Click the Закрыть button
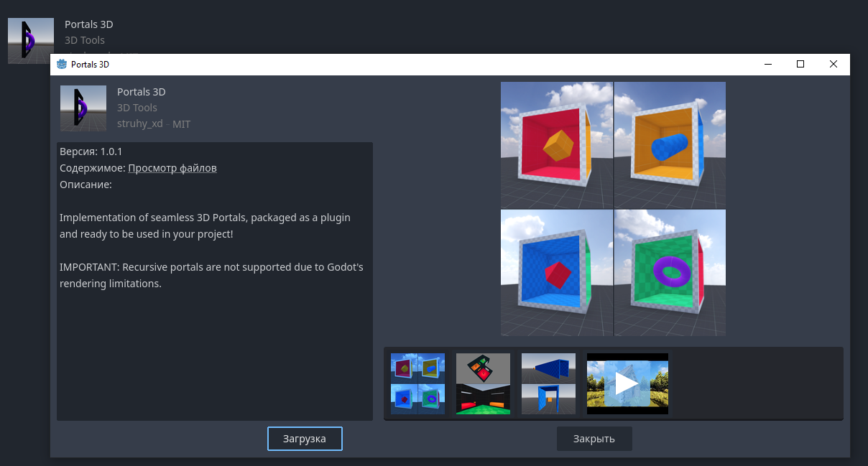The height and width of the screenshot is (466, 868). (594, 439)
